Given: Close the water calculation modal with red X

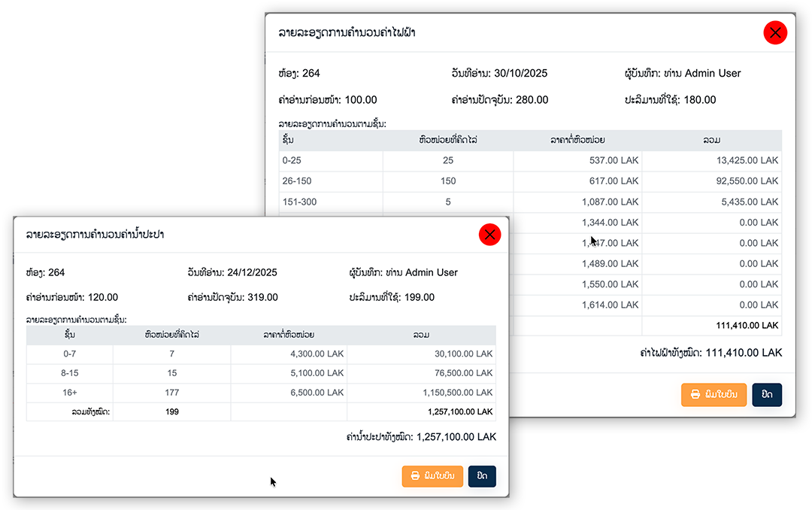Looking at the screenshot, I should [489, 235].
